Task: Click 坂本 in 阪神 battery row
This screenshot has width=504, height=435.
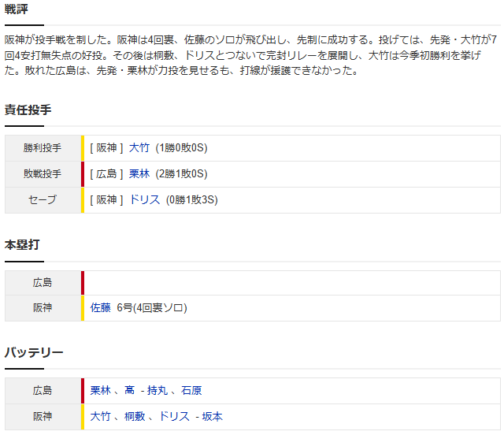Action: click(x=212, y=417)
